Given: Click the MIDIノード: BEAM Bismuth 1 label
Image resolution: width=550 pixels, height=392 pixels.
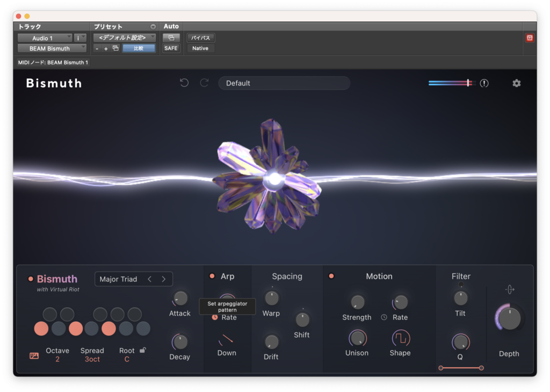Looking at the screenshot, I should coord(53,62).
